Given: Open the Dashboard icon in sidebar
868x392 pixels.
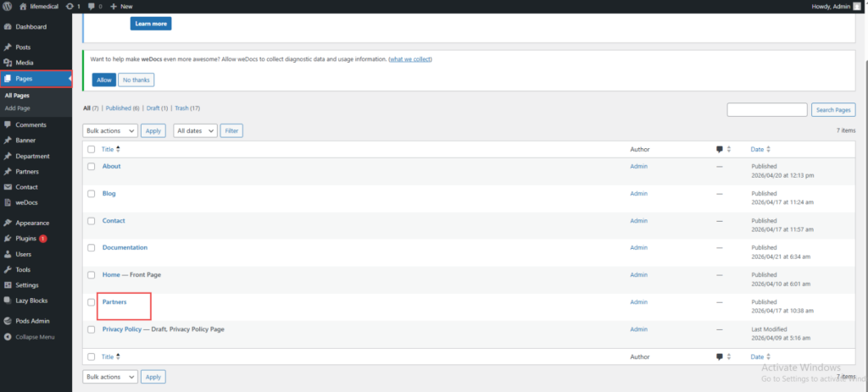Looking at the screenshot, I should [8, 26].
